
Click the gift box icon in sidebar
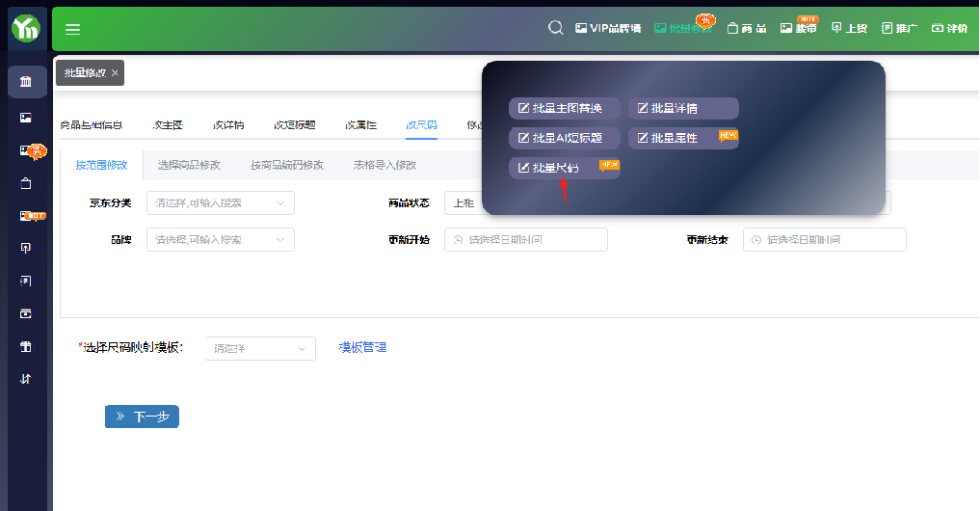pyautogui.click(x=26, y=346)
